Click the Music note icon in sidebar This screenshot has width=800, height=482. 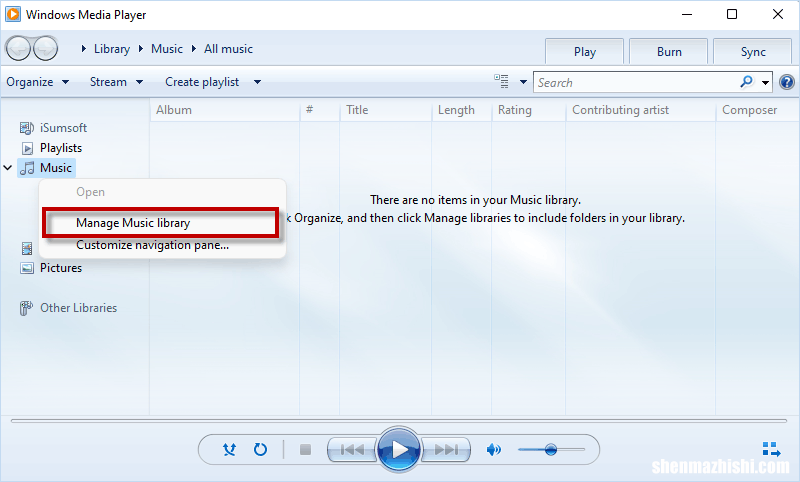click(28, 168)
